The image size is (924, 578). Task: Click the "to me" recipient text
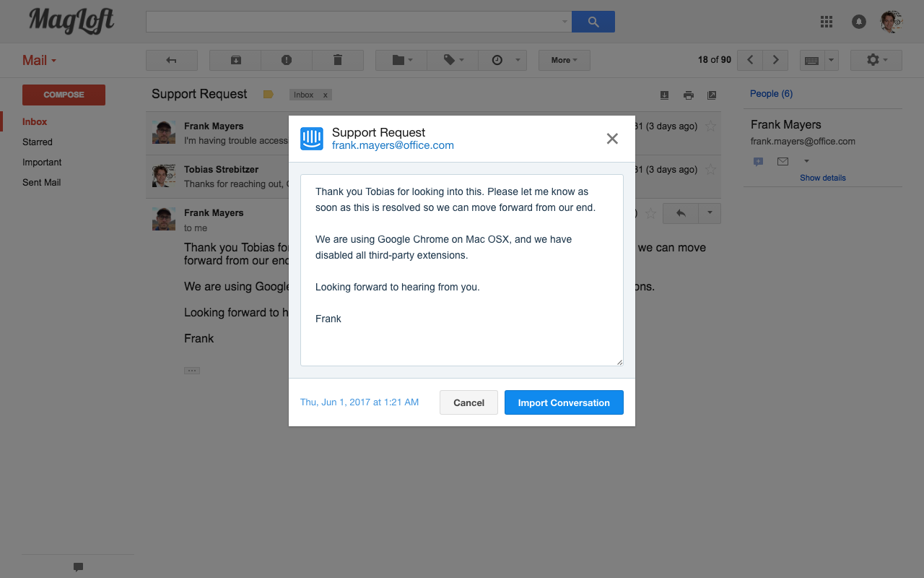[x=196, y=228]
